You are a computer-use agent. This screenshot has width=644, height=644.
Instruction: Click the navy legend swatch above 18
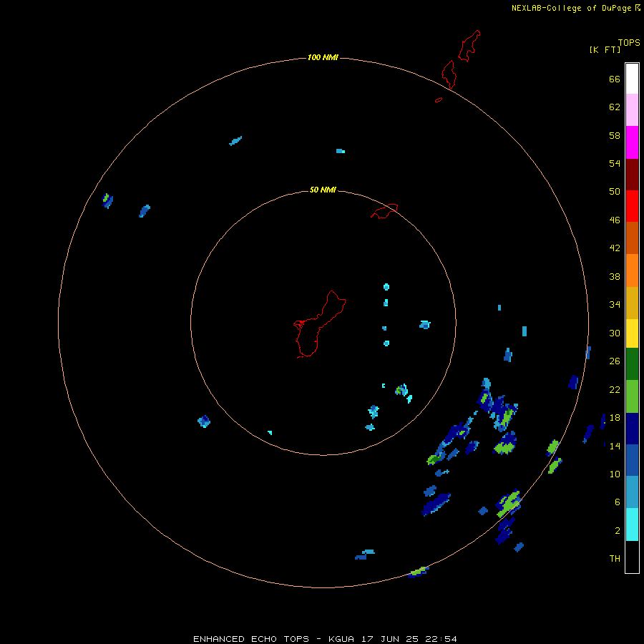coord(632,429)
